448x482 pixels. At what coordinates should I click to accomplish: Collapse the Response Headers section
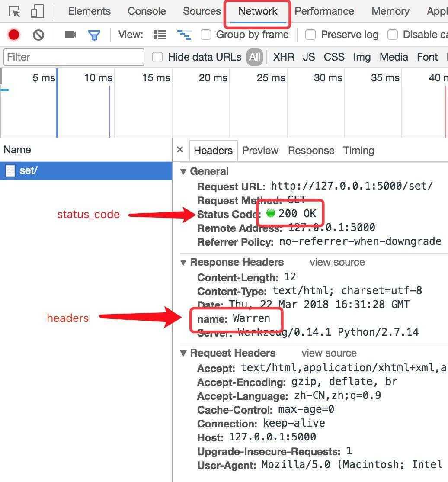point(183,262)
